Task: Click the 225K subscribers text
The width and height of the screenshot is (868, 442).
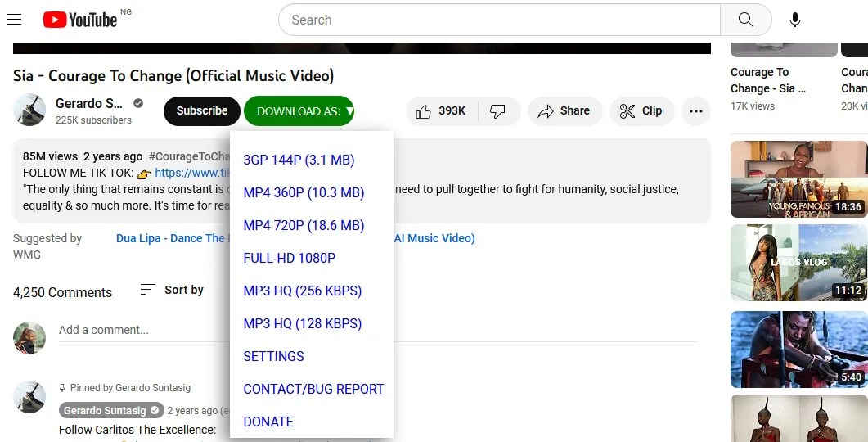Action: point(93,120)
